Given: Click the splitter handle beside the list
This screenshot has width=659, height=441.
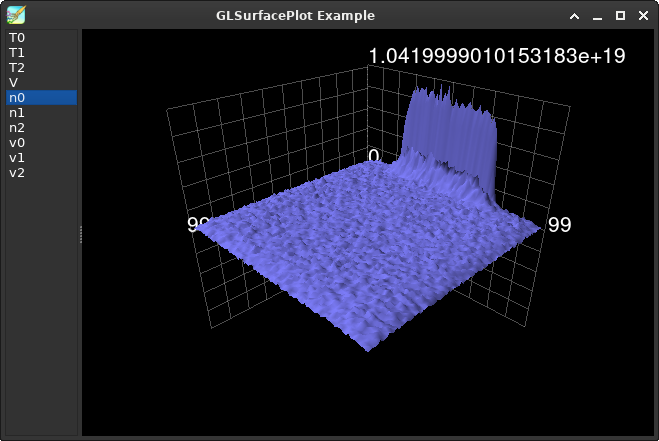Looking at the screenshot, I should point(81,234).
